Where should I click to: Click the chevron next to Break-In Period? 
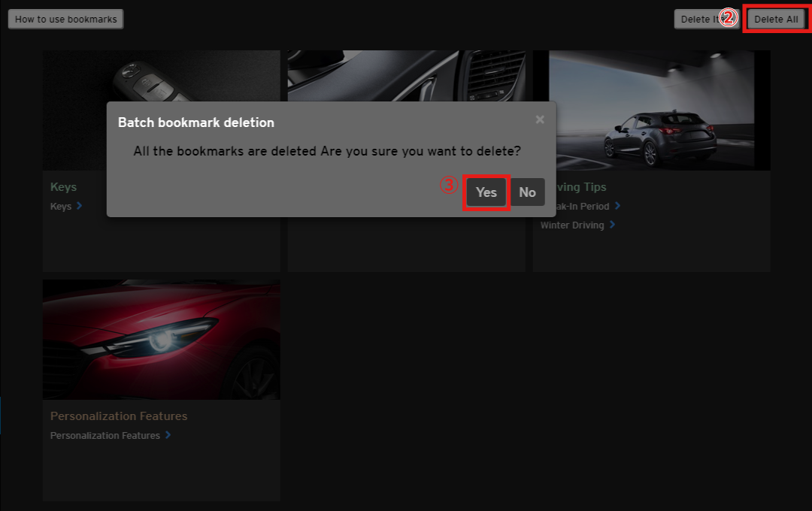[x=617, y=206]
